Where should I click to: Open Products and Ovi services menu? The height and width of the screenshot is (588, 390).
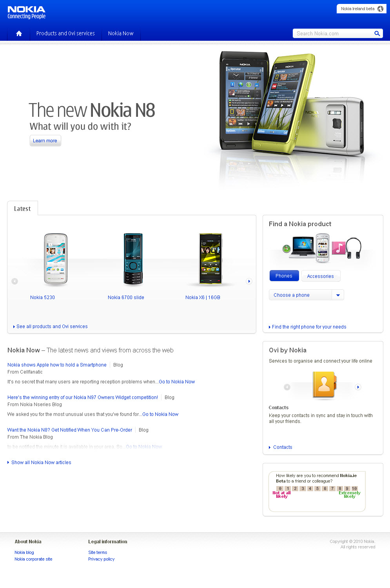click(65, 33)
